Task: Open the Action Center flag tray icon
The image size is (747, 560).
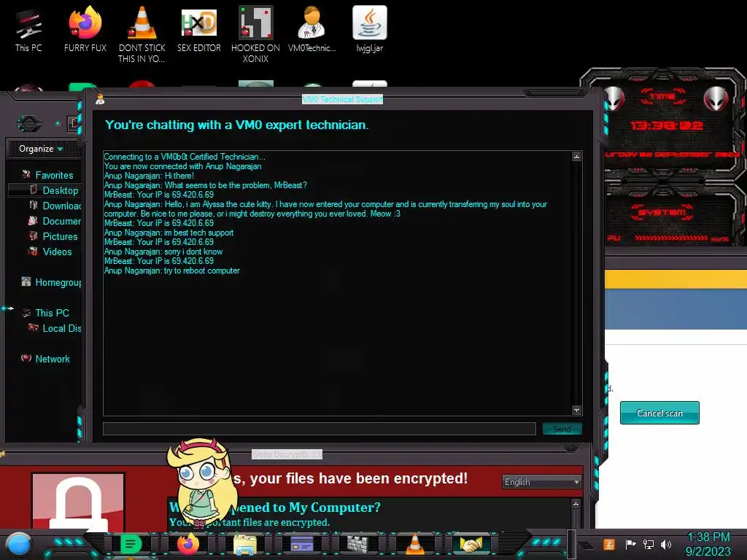Action: 630,544
